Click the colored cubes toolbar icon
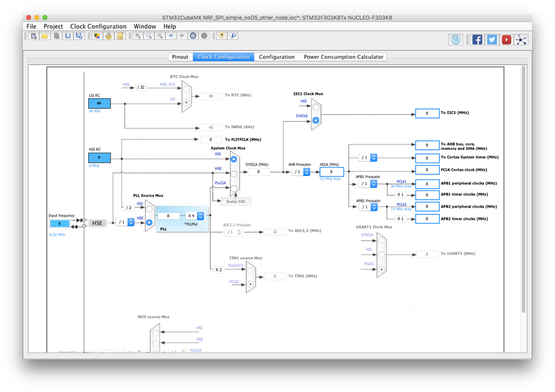The width and height of the screenshot is (555, 392). 97,36
